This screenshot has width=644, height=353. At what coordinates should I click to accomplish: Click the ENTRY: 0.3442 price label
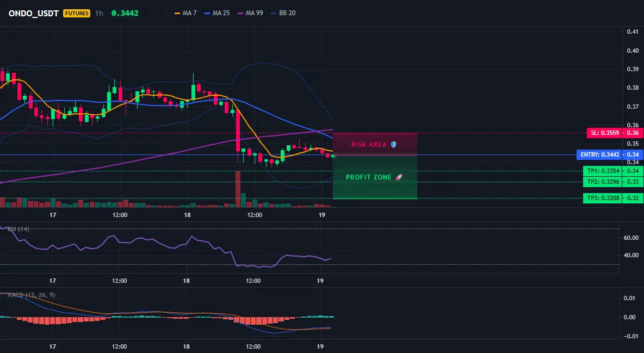tap(599, 155)
